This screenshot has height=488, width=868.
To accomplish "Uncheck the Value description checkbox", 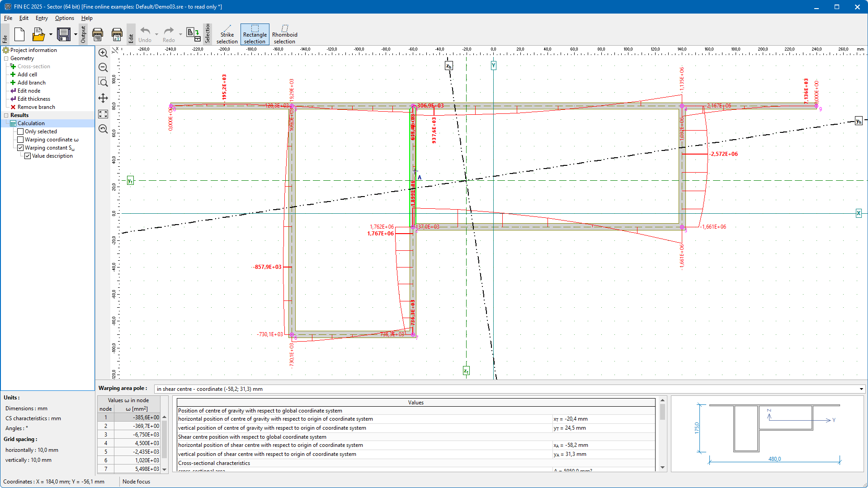I will (28, 156).
